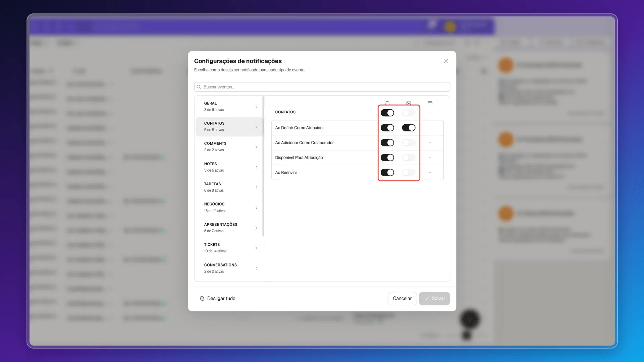
Task: Click the '6 de 8 ativas' text under TAREFAS
Action: (214, 191)
